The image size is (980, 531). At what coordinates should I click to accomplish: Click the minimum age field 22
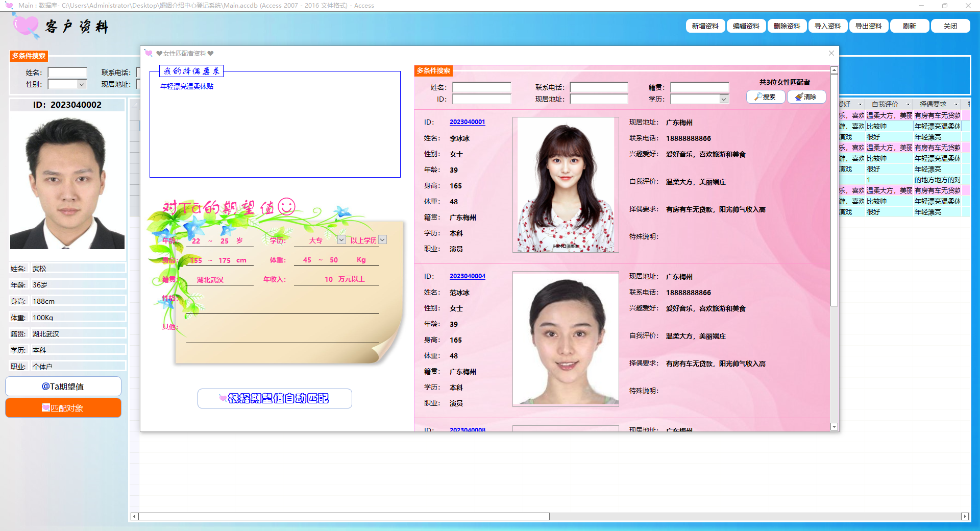click(196, 241)
